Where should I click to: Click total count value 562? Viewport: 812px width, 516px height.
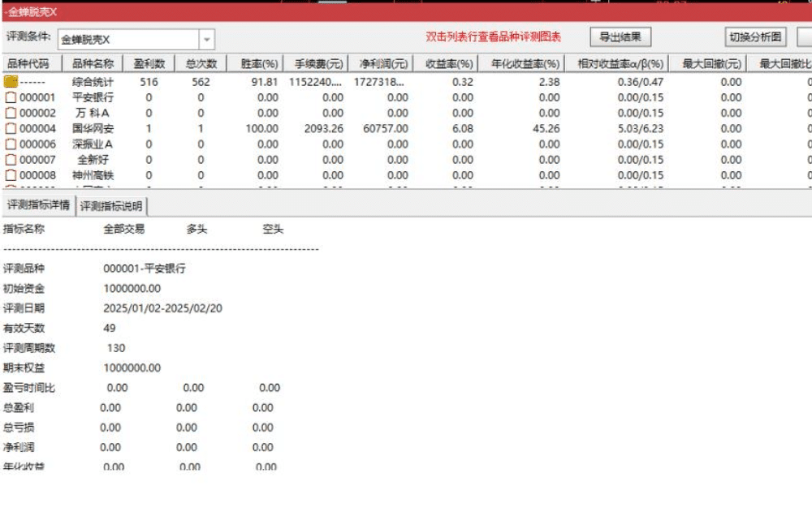pos(201,82)
